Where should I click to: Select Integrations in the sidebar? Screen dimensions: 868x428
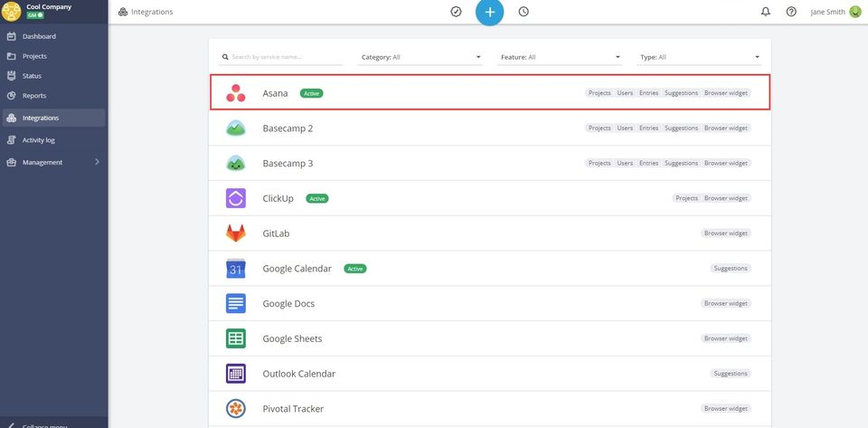53,118
